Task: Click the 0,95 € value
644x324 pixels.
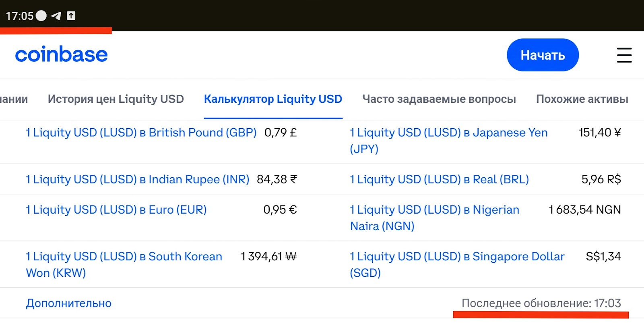Action: [x=280, y=210]
